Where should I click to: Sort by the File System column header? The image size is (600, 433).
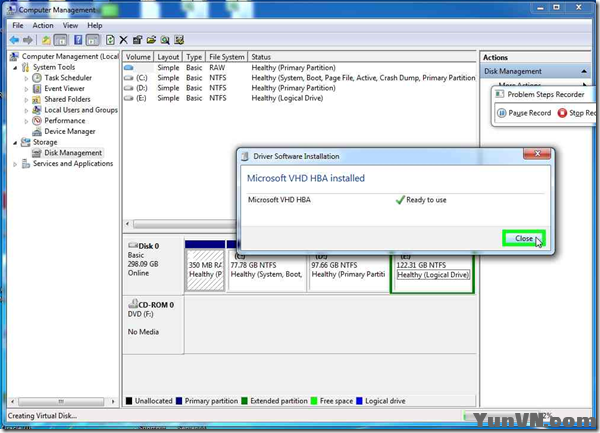[227, 57]
